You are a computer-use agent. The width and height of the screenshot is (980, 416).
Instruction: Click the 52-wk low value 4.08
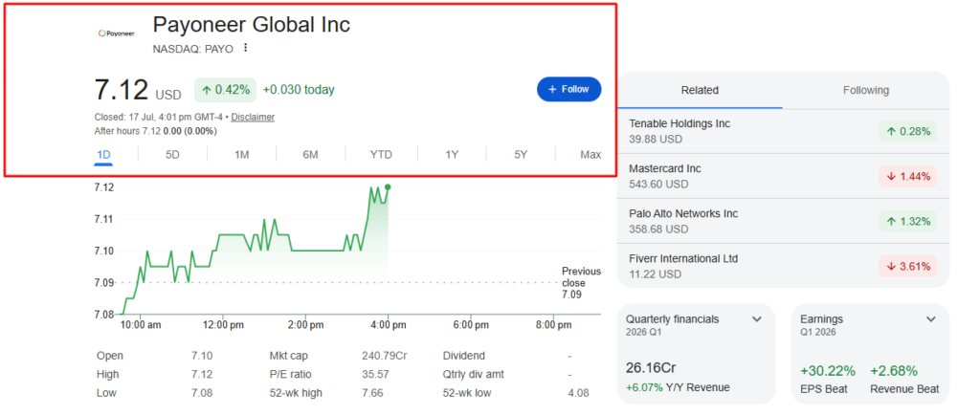coord(577,393)
